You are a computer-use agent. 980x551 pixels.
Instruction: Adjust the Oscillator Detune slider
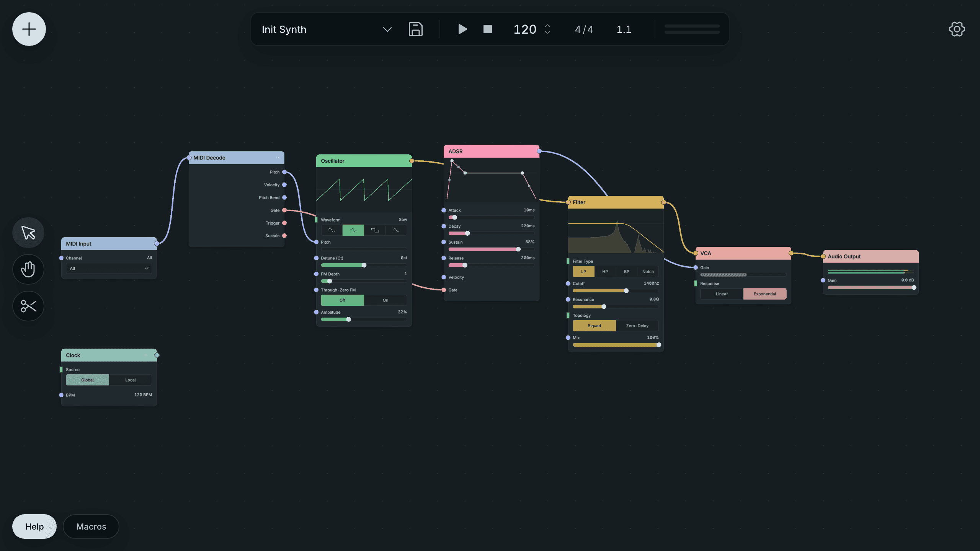tap(364, 265)
